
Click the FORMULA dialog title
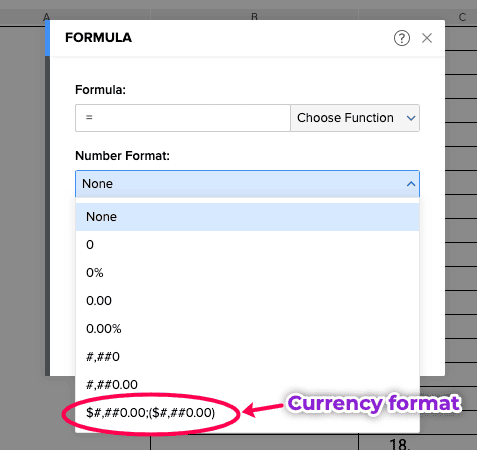coord(98,38)
